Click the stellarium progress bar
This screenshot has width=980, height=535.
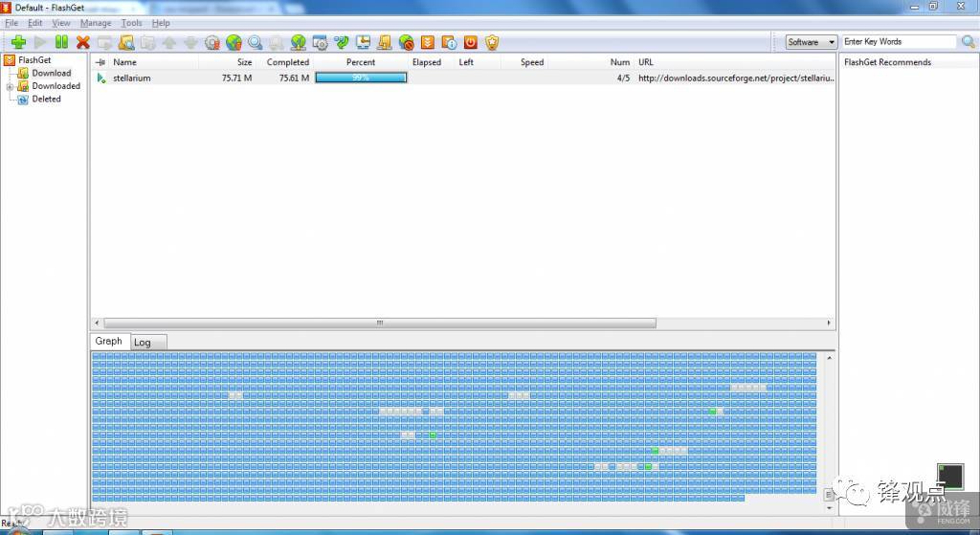[x=361, y=78]
